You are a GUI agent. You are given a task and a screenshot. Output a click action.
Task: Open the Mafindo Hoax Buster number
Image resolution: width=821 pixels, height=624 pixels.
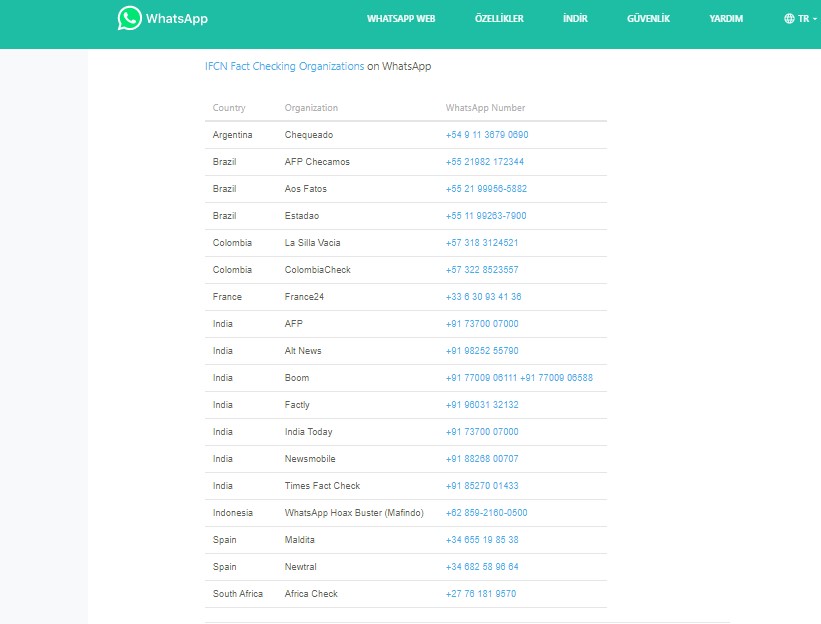click(x=486, y=513)
